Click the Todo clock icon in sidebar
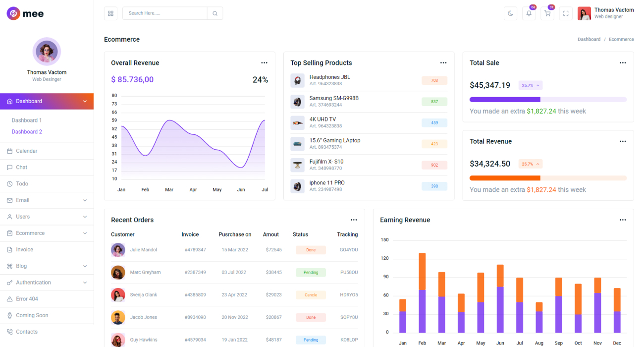The width and height of the screenshot is (644, 347). tap(9, 184)
